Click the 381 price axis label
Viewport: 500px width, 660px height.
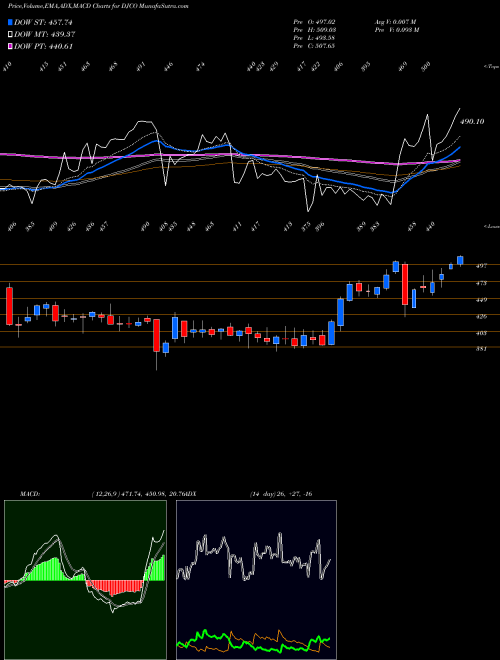point(482,349)
